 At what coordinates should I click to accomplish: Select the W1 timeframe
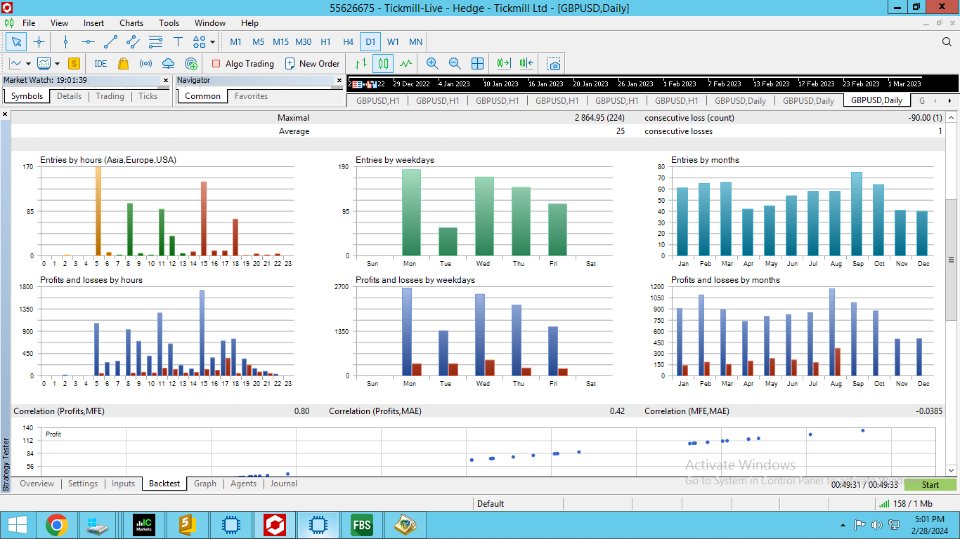pyautogui.click(x=393, y=42)
